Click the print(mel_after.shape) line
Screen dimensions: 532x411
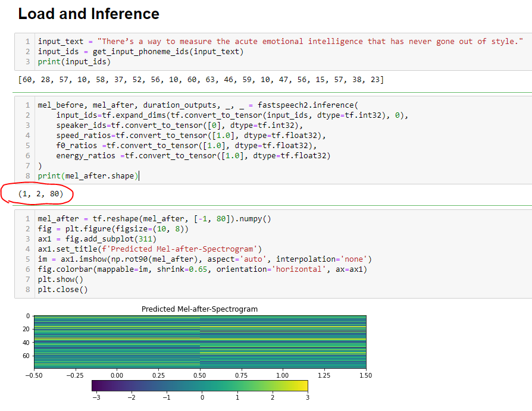(88, 176)
